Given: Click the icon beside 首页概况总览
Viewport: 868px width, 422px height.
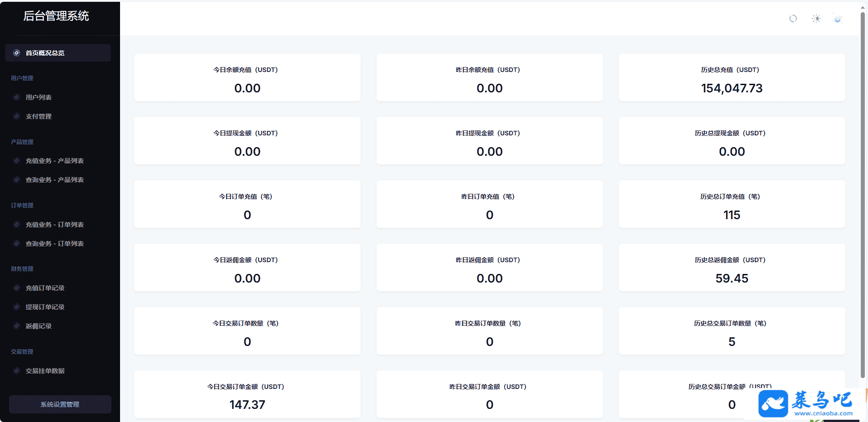Looking at the screenshot, I should coord(17,53).
